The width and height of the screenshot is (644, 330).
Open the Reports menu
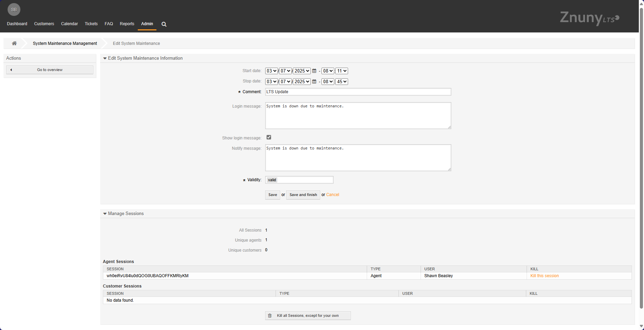[x=127, y=24]
